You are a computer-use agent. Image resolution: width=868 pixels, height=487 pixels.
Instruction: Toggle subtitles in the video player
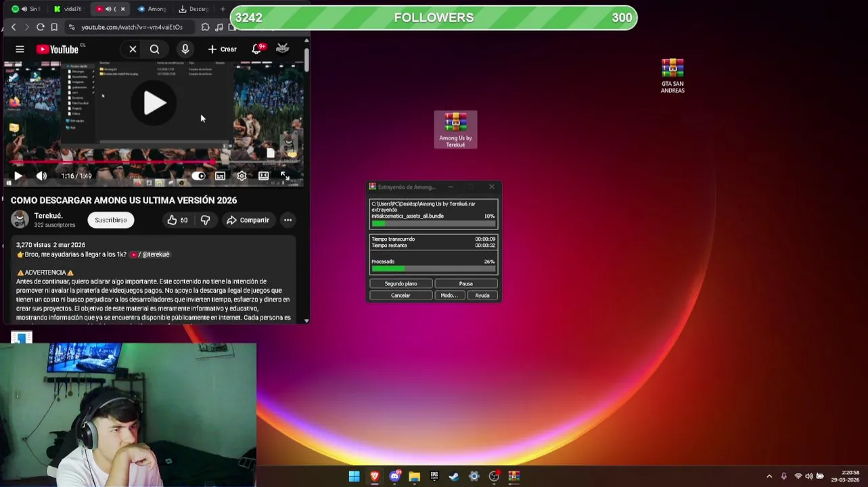click(x=220, y=176)
